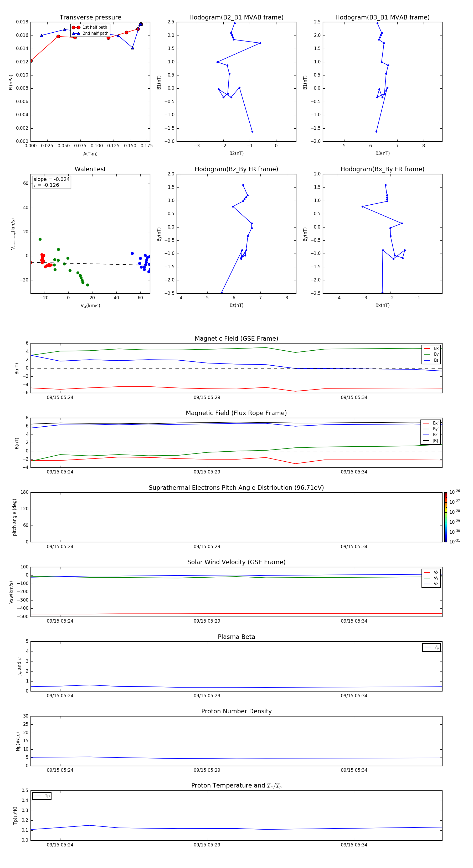Select Bz' in the flux rope legend
Viewport: 473px width, 868px height.
click(x=431, y=435)
